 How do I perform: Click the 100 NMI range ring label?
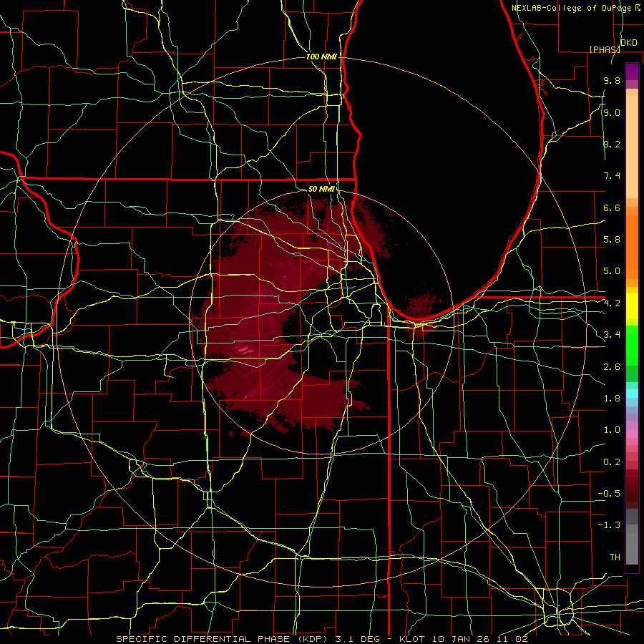click(x=321, y=57)
